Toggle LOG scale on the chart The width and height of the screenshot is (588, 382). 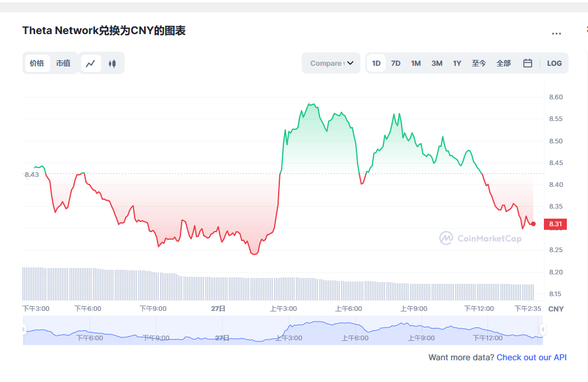click(x=554, y=63)
